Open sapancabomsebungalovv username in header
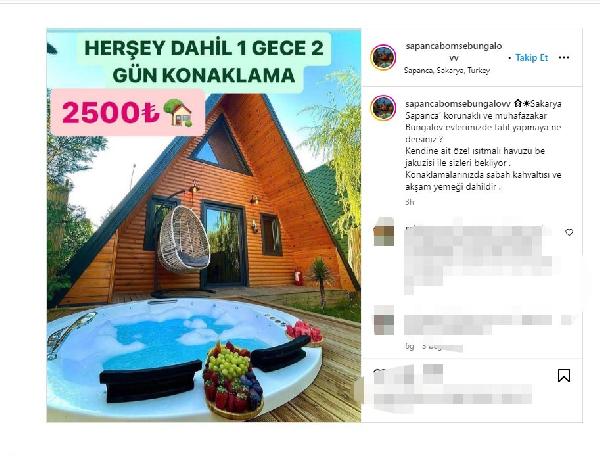 (x=454, y=52)
